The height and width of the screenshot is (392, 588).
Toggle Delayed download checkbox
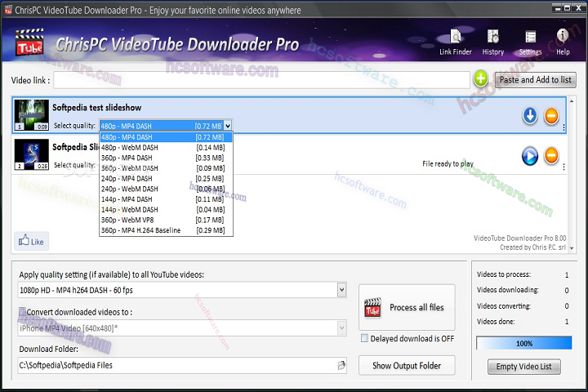pyautogui.click(x=364, y=338)
